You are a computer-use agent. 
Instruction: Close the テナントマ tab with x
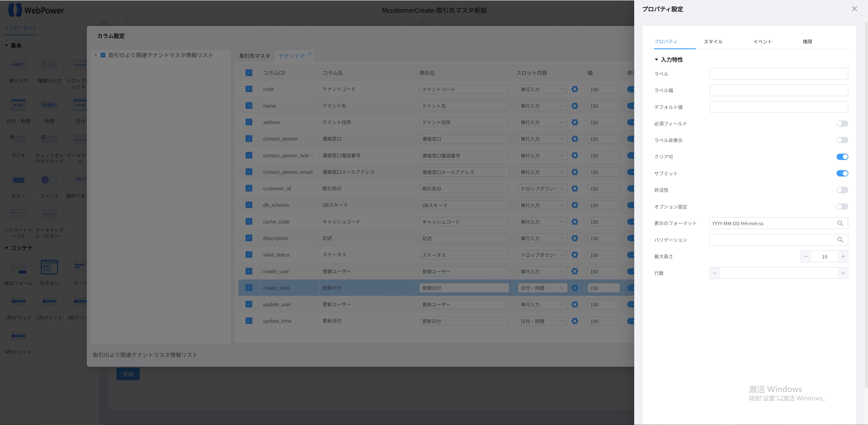(x=310, y=54)
